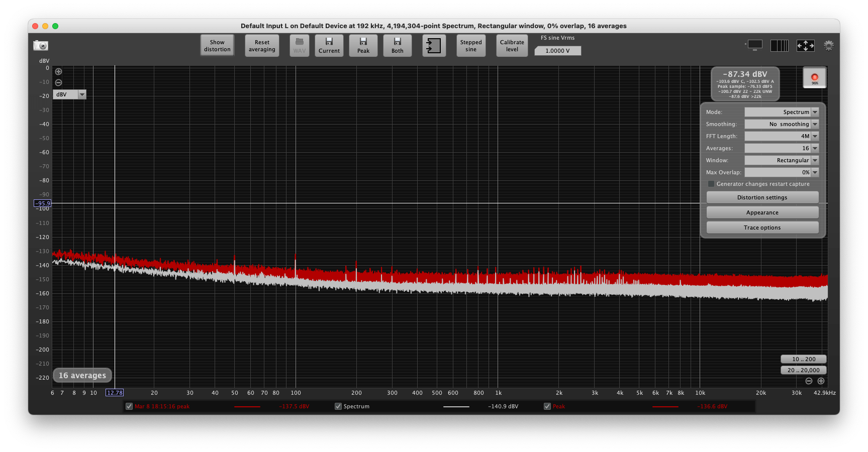868x452 pixels.
Task: Click the -87.34 dBV level readout
Action: 745,74
